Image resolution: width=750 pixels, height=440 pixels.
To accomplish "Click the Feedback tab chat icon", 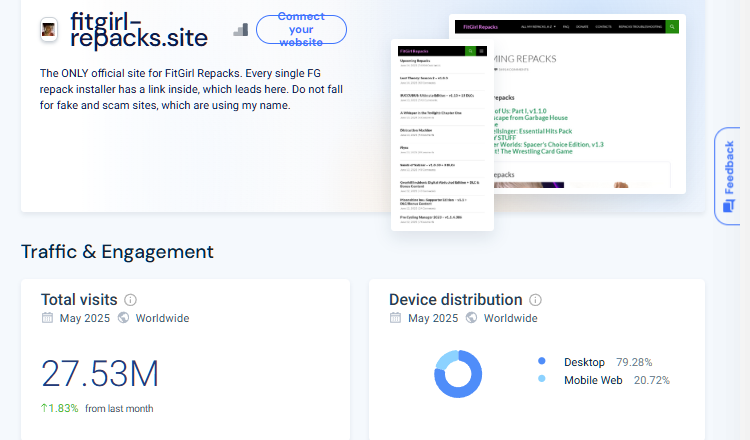I will coord(728,206).
